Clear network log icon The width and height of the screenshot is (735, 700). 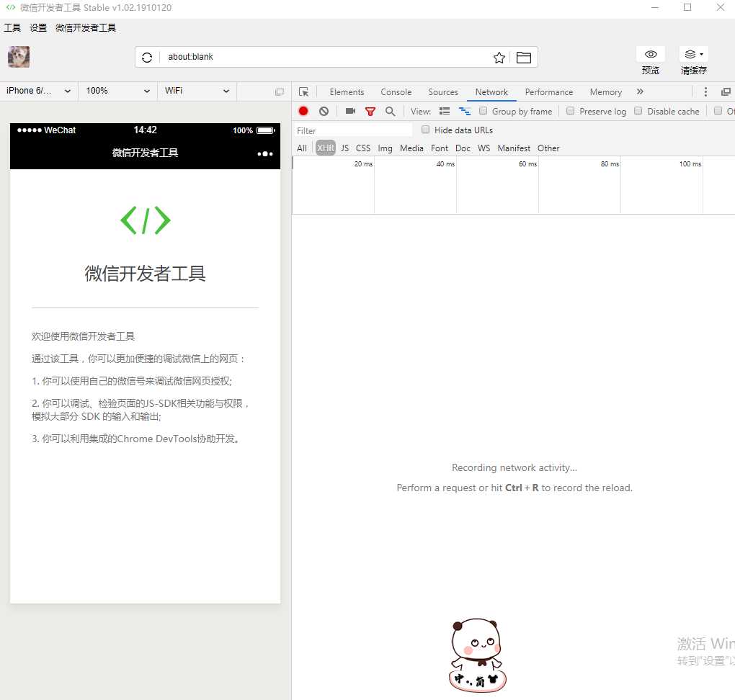point(324,111)
